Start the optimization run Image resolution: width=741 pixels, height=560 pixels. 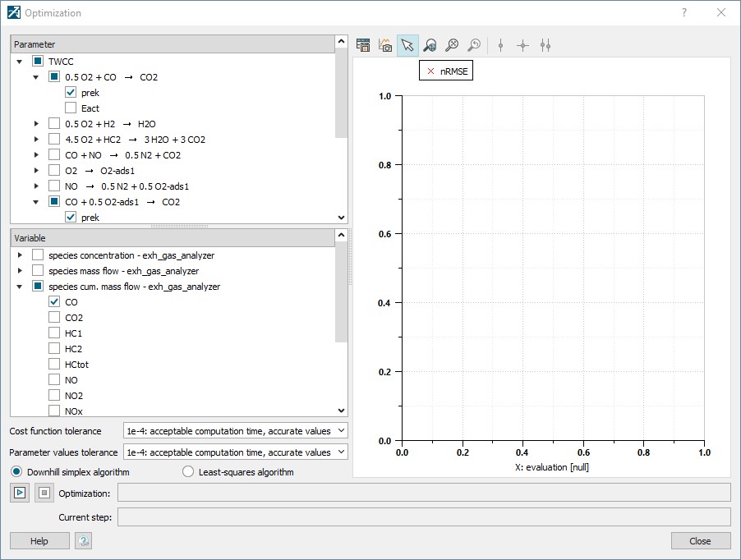(20, 492)
